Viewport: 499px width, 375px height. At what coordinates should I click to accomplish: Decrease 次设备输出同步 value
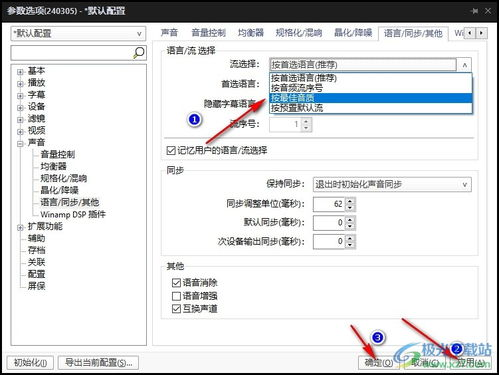[x=350, y=245]
